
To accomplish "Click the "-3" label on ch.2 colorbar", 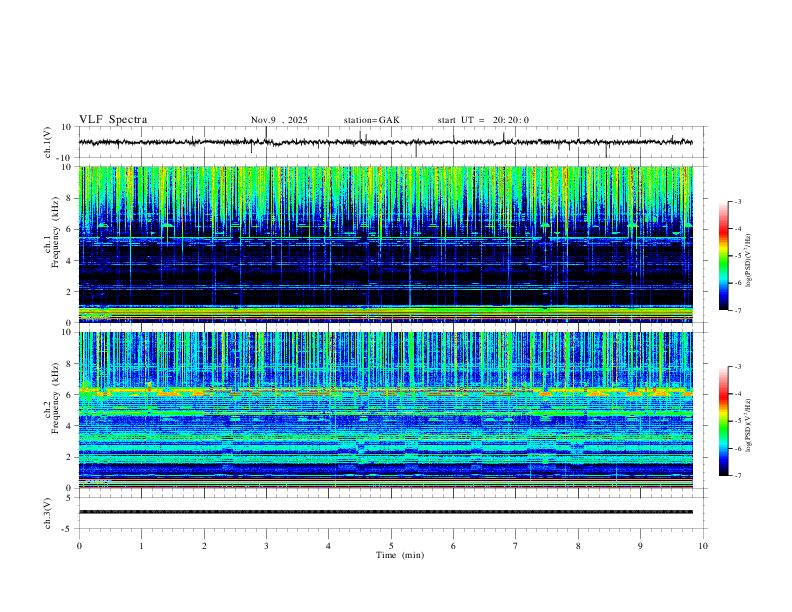I will (737, 367).
